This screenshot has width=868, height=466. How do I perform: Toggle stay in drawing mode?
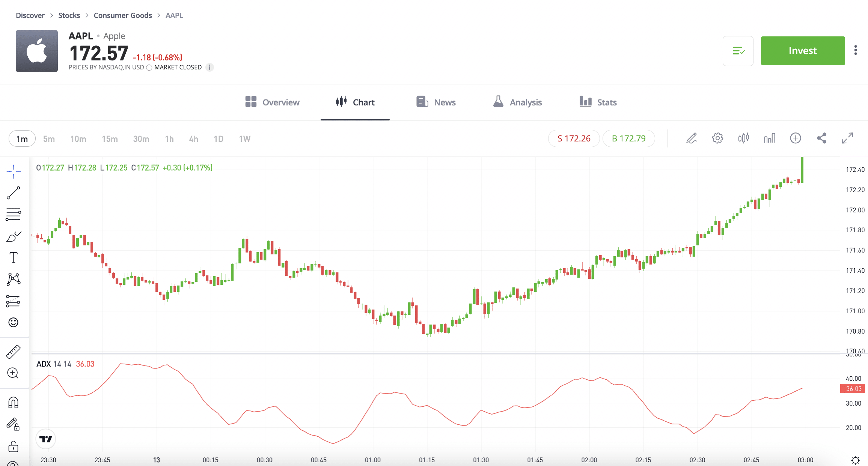[x=13, y=424]
